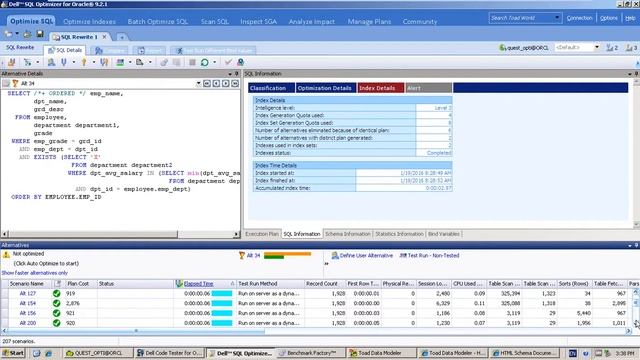This screenshot has width=640, height=360.
Task: Click the pin icon on Alternative Details panel
Action: pyautogui.click(x=237, y=74)
